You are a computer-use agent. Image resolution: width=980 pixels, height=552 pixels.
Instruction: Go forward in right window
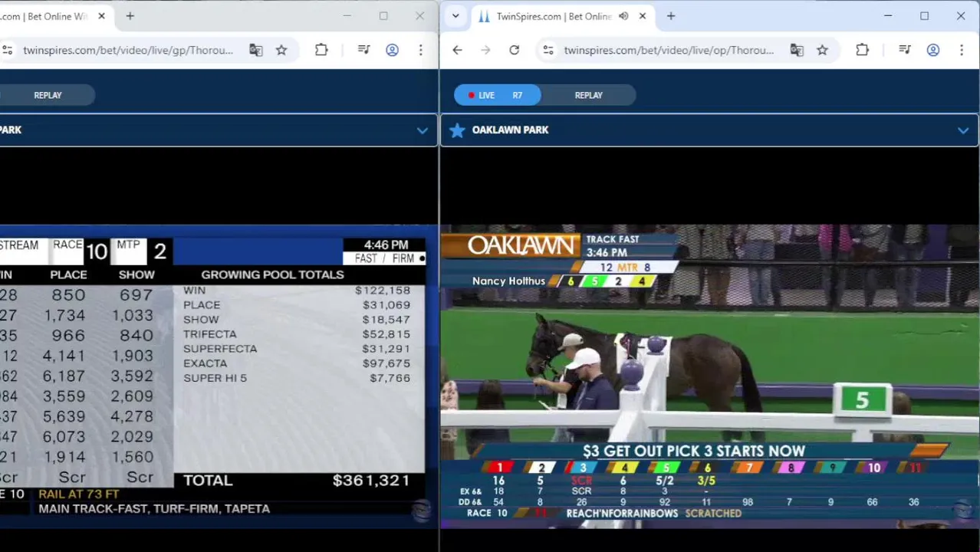(485, 50)
